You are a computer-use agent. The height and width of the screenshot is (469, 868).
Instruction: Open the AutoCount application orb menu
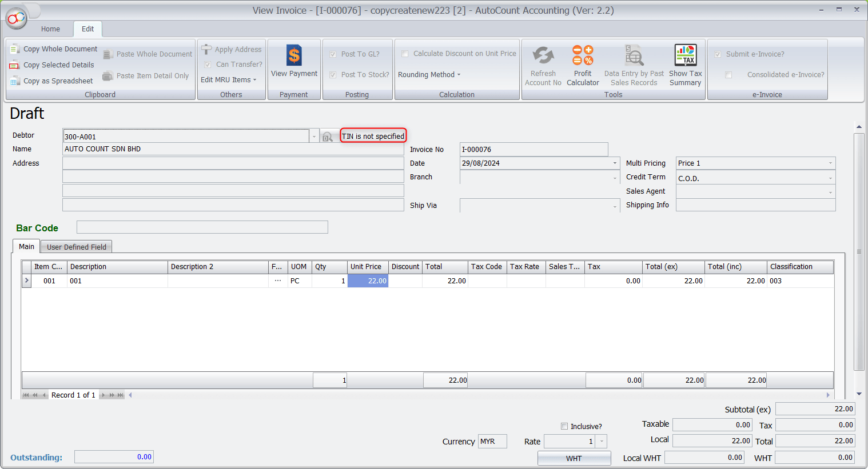[x=17, y=18]
